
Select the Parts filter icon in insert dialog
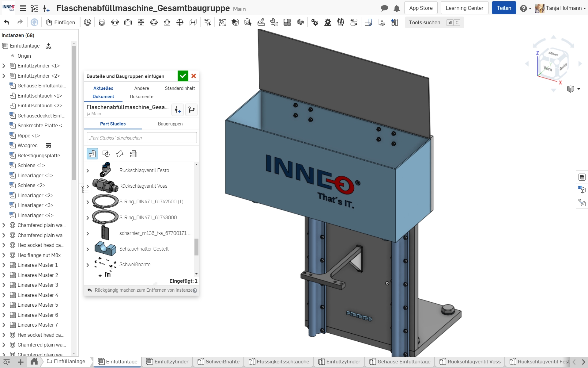(x=92, y=154)
